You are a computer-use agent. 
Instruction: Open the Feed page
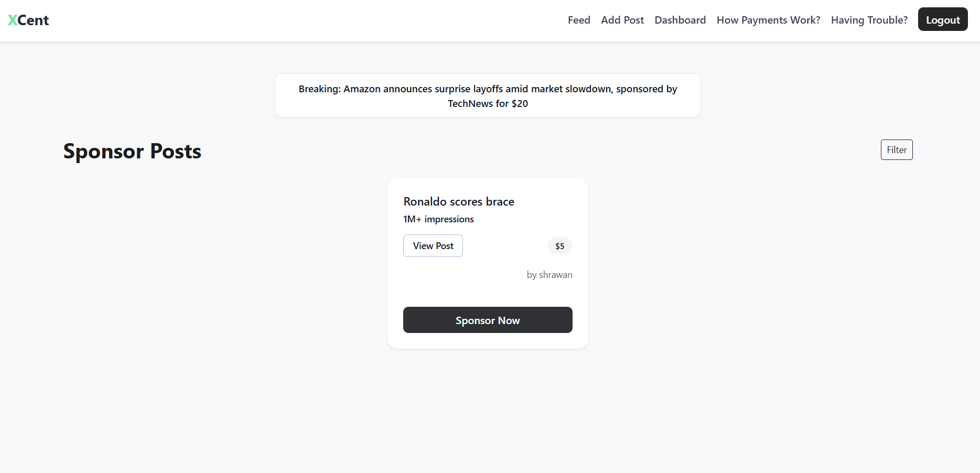(x=578, y=20)
